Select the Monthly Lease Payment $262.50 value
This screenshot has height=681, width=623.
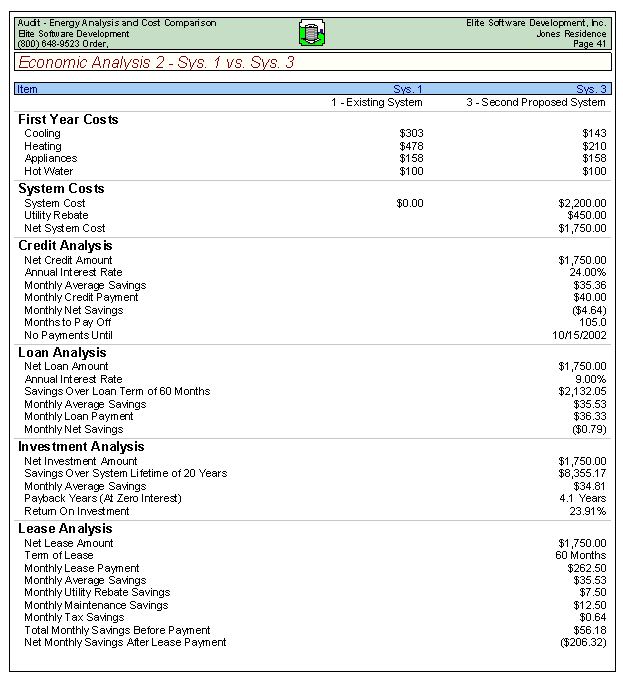(586, 568)
